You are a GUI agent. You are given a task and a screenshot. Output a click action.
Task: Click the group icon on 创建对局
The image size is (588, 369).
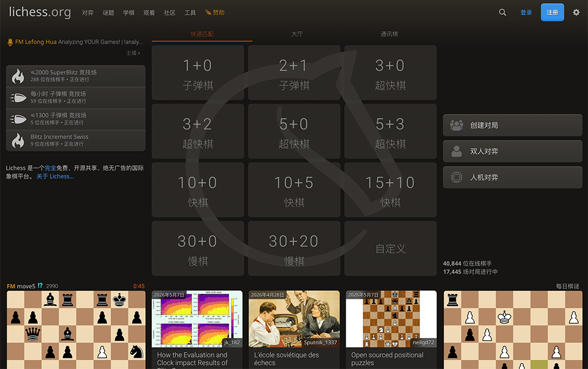tap(456, 125)
